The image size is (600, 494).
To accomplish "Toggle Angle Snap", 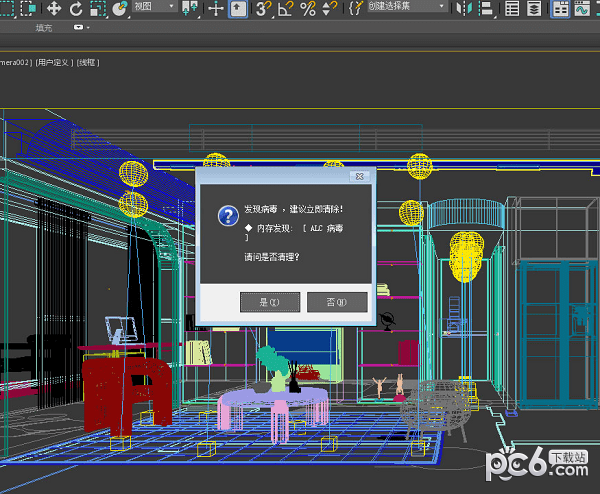I will click(x=286, y=9).
